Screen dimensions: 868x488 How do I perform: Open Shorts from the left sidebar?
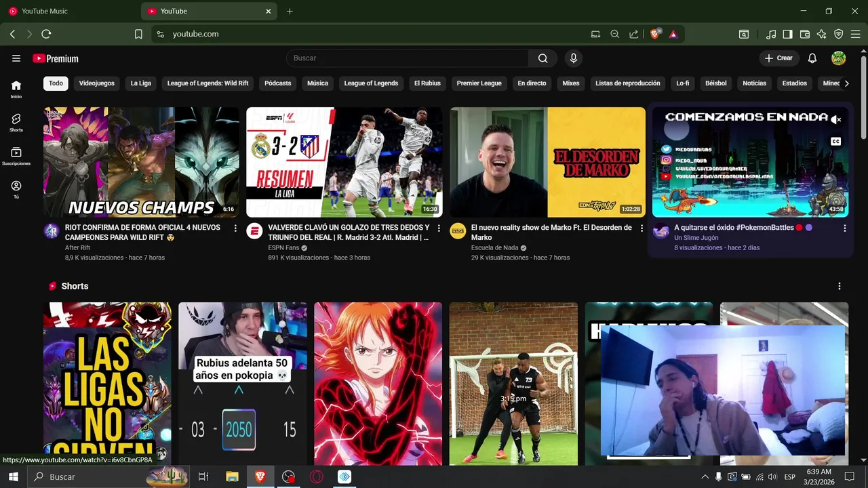point(16,122)
